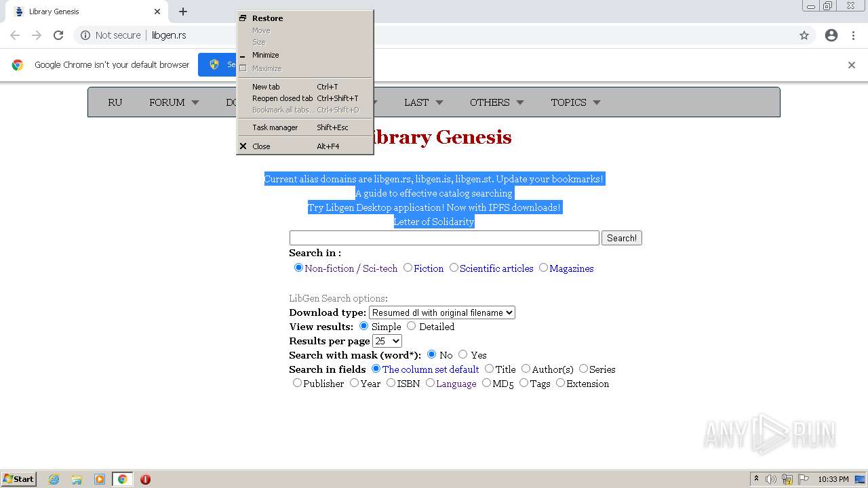The image size is (868, 488).
Task: Open media player from taskbar
Action: click(x=100, y=479)
